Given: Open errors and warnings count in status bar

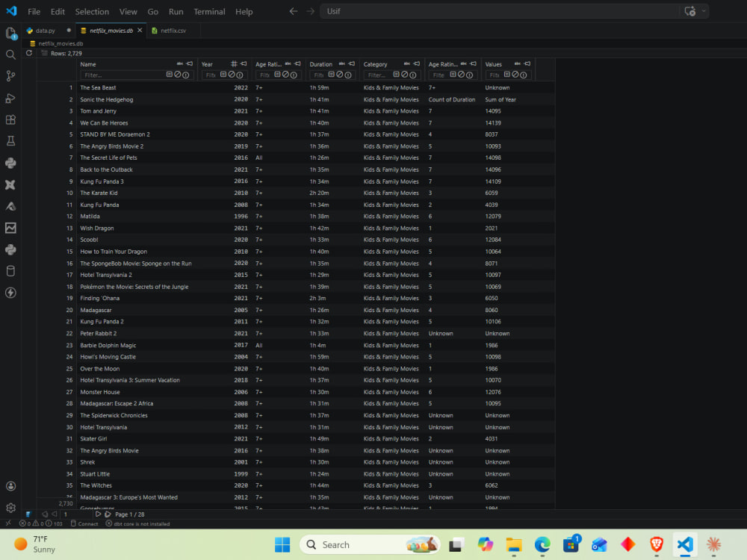Looking at the screenshot, I should point(40,523).
